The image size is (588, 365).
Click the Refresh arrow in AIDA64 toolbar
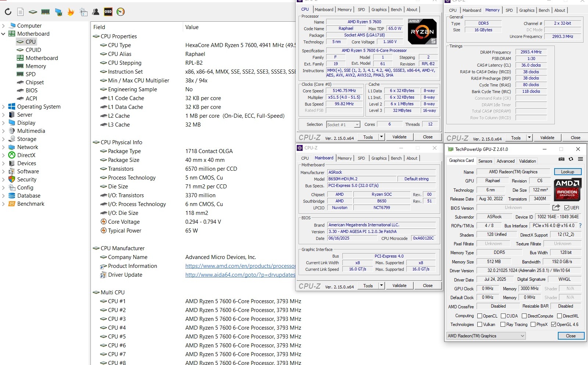tap(8, 12)
